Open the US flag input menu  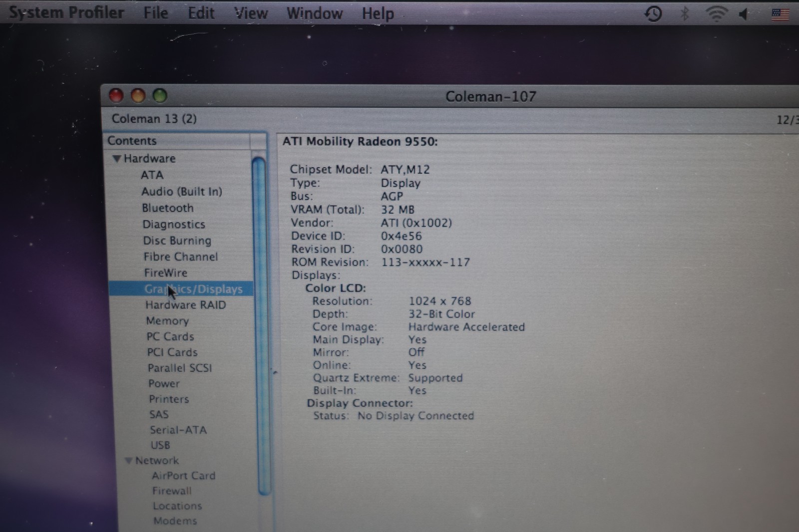click(x=780, y=14)
